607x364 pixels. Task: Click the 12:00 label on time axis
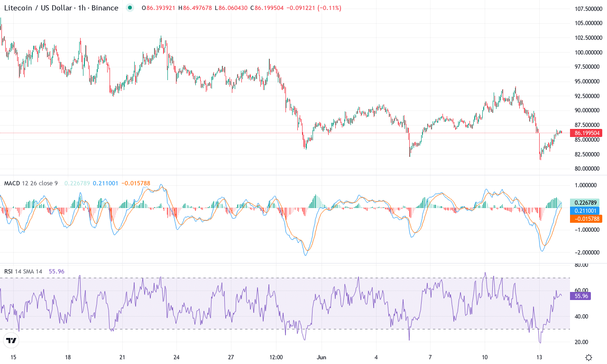click(276, 357)
